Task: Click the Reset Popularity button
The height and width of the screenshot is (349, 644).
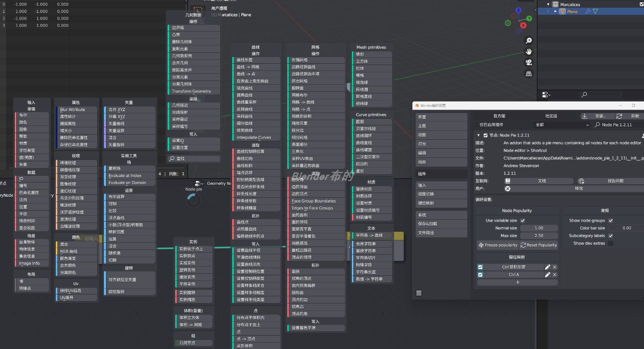Action: 538,245
